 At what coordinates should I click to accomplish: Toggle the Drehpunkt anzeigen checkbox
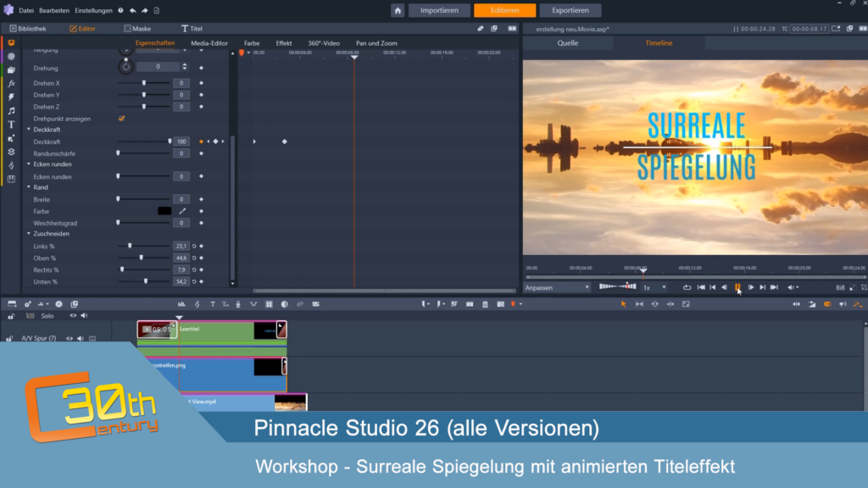tap(122, 119)
